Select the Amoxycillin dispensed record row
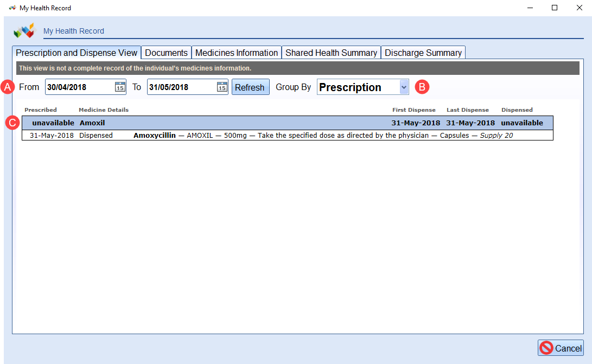 271,135
